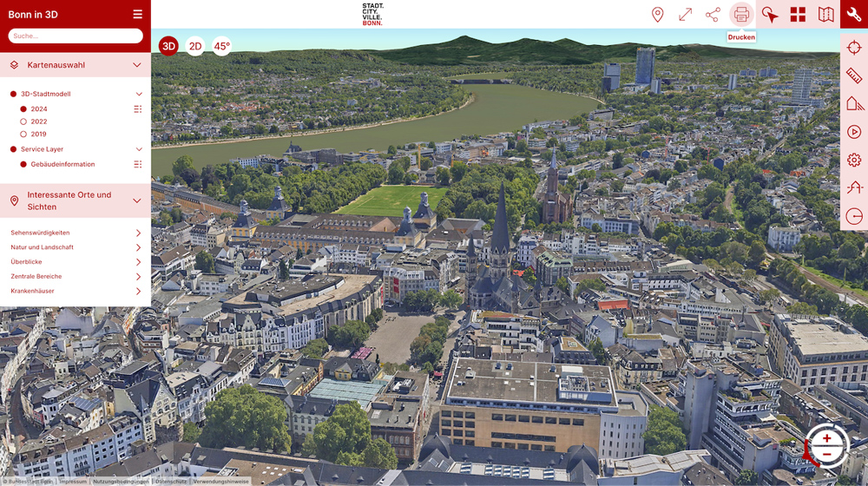The width and height of the screenshot is (868, 486).
Task: Click the Suche search field
Action: 76,36
